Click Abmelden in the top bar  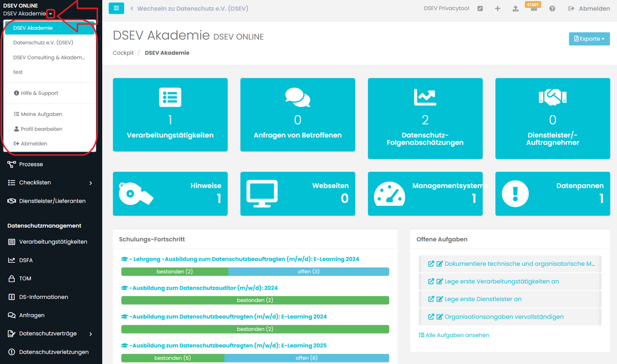[589, 8]
